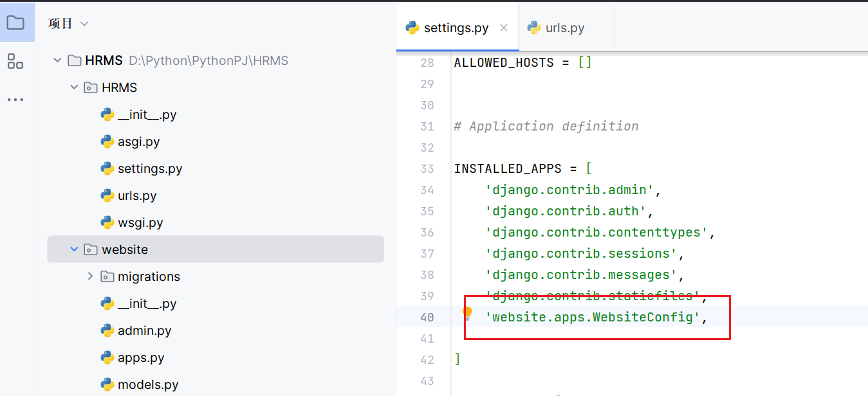Collapse the inner HRMS package folder

click(74, 87)
